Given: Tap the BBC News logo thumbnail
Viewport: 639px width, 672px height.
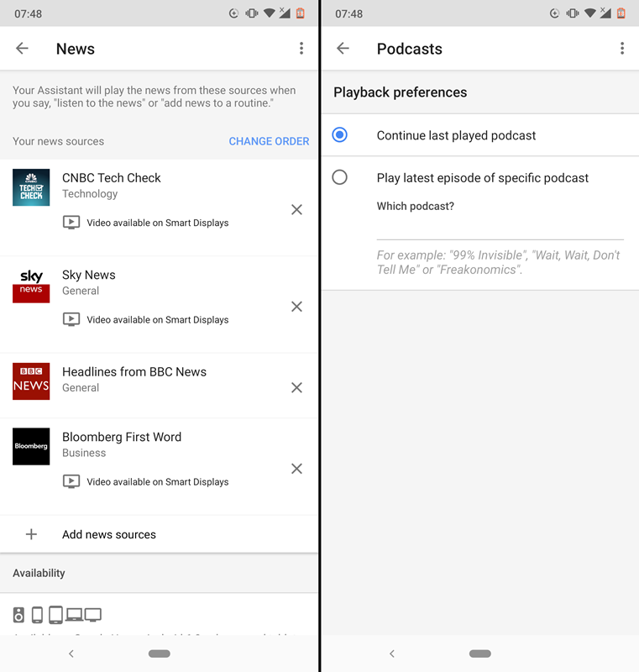Looking at the screenshot, I should point(31,381).
